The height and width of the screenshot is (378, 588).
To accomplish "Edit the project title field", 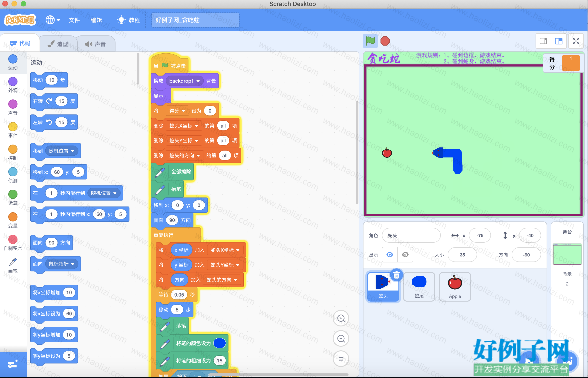I will click(x=195, y=20).
